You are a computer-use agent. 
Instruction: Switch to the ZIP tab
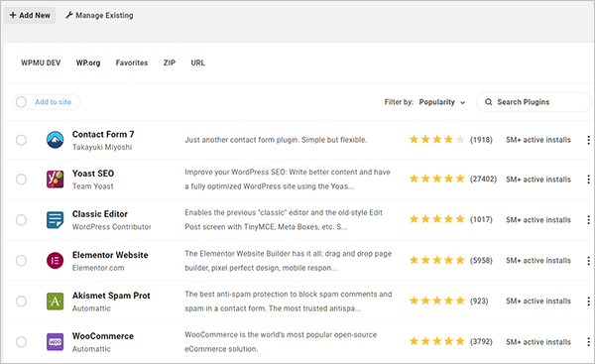tap(170, 62)
